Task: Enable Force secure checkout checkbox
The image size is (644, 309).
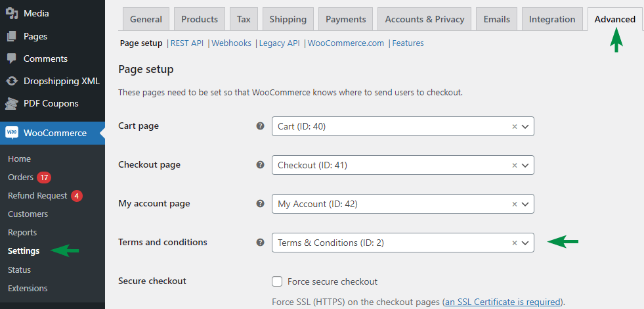Action: click(x=277, y=281)
